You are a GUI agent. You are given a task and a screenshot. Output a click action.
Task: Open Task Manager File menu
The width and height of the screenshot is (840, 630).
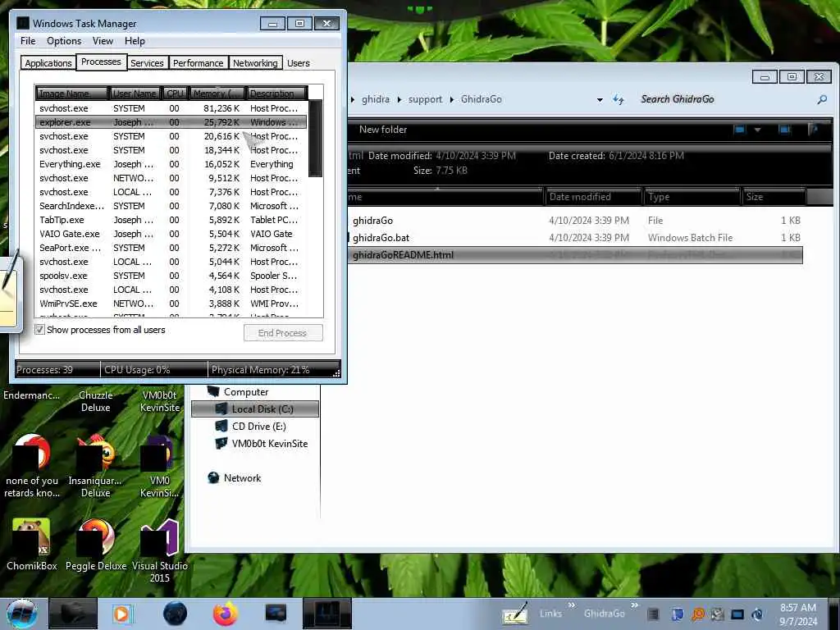click(28, 41)
